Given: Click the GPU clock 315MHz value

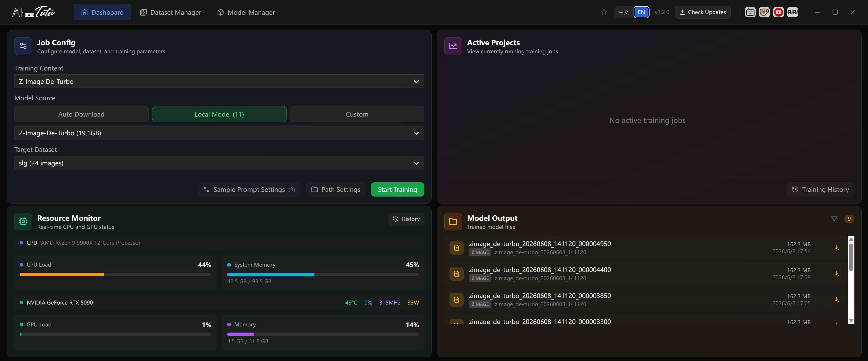Looking at the screenshot, I should click(390, 302).
